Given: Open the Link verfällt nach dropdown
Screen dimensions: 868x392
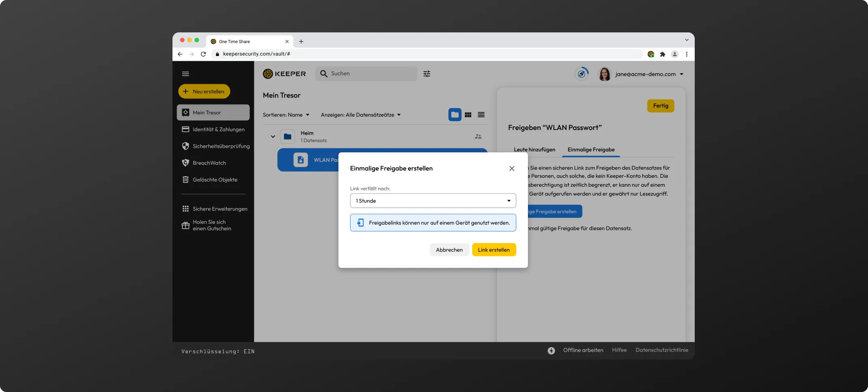Looking at the screenshot, I should (433, 201).
